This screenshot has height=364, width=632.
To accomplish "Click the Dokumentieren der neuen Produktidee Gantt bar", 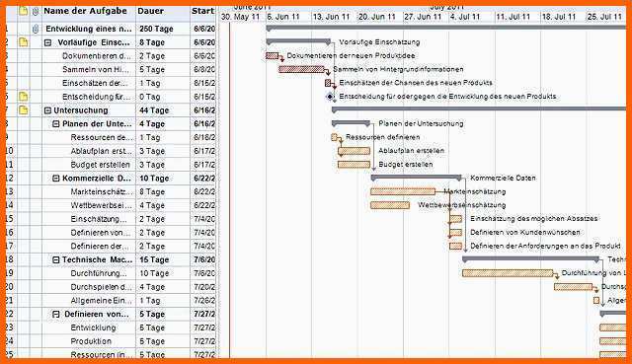I will (273, 55).
